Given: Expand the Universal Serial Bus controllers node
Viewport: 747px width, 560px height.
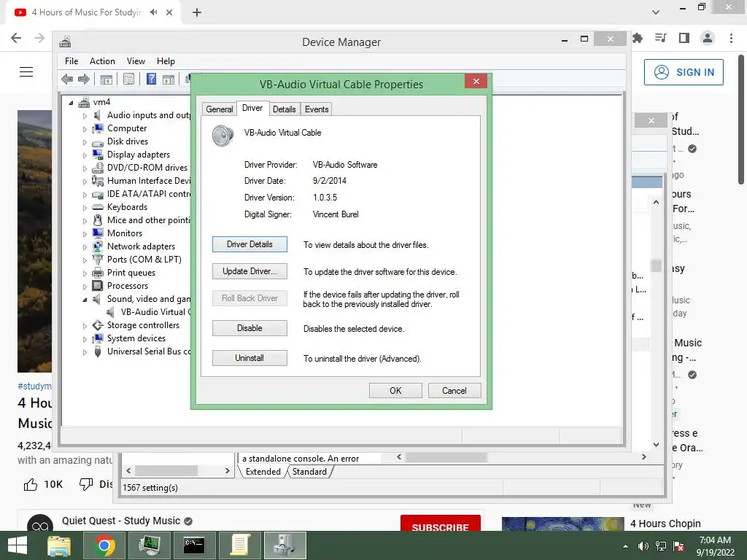Looking at the screenshot, I should coord(85,352).
